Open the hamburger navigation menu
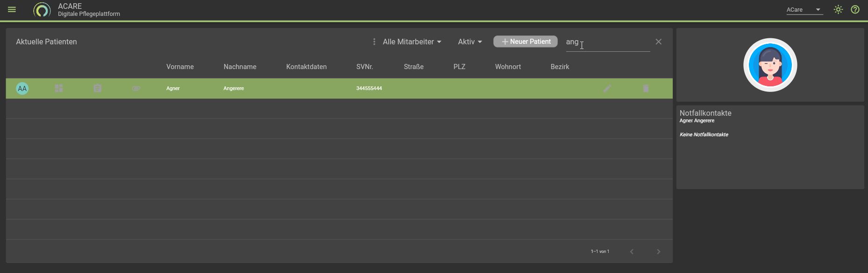This screenshot has width=868, height=273. tap(12, 9)
